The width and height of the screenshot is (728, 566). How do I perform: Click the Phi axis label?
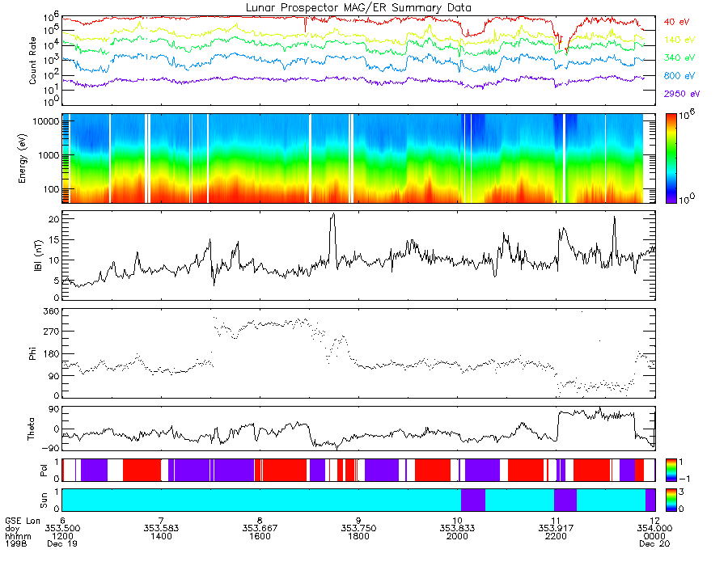(x=32, y=353)
